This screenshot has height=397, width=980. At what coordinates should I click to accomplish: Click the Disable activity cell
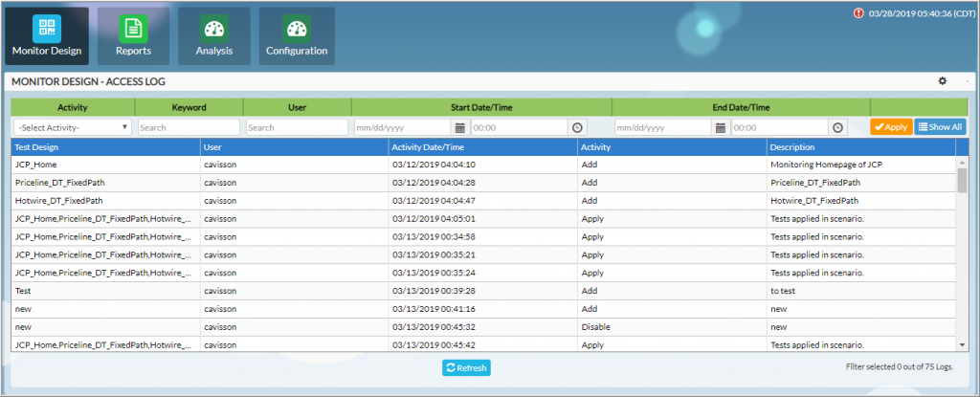click(x=673, y=327)
